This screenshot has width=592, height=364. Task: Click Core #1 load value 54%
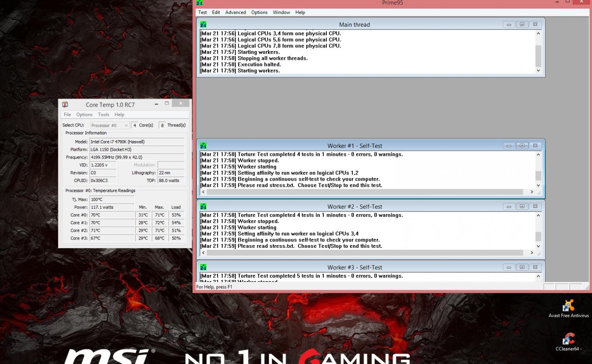[176, 223]
